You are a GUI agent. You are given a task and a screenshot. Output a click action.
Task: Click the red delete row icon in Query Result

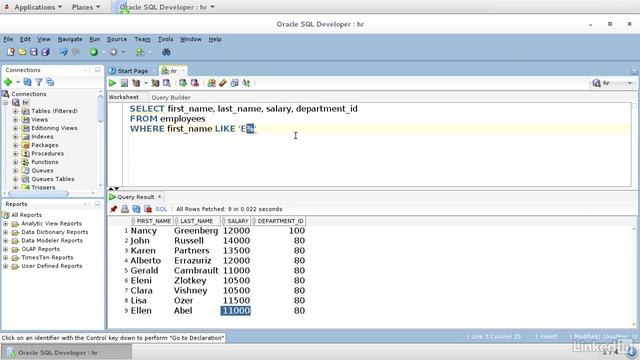click(148, 209)
